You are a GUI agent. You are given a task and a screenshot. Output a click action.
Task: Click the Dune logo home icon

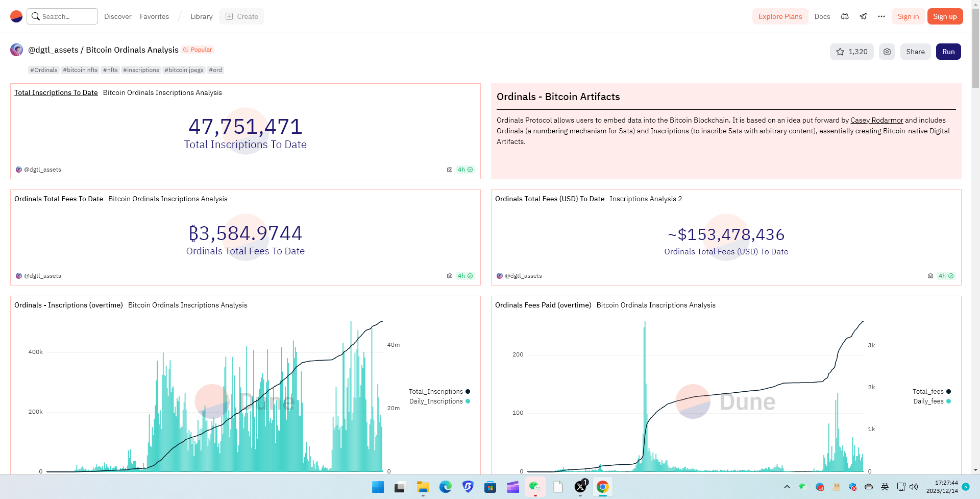tap(16, 16)
